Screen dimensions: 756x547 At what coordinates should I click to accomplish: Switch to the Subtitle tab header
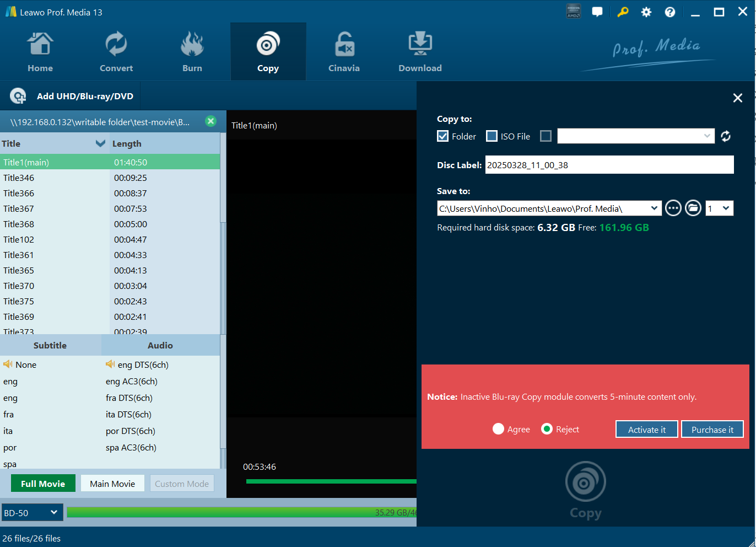pyautogui.click(x=50, y=345)
